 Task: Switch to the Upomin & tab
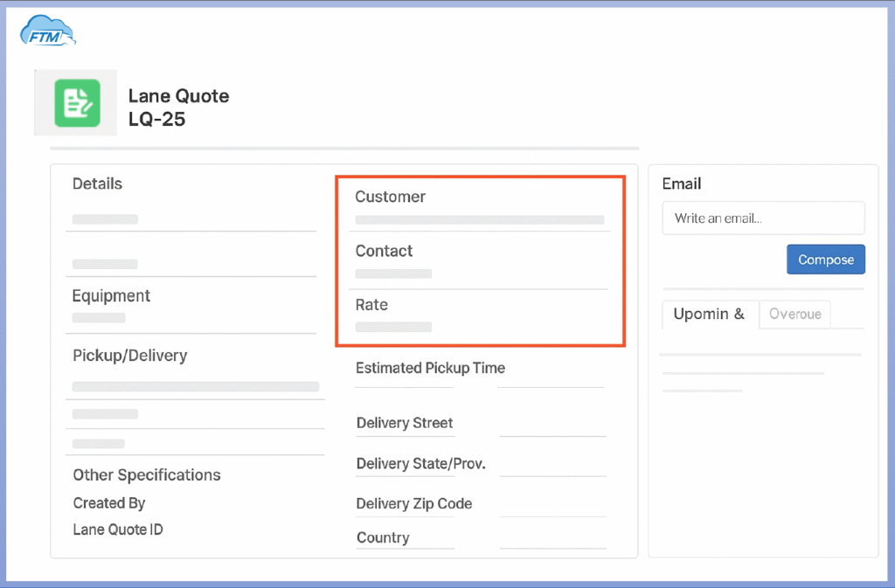pos(709,315)
